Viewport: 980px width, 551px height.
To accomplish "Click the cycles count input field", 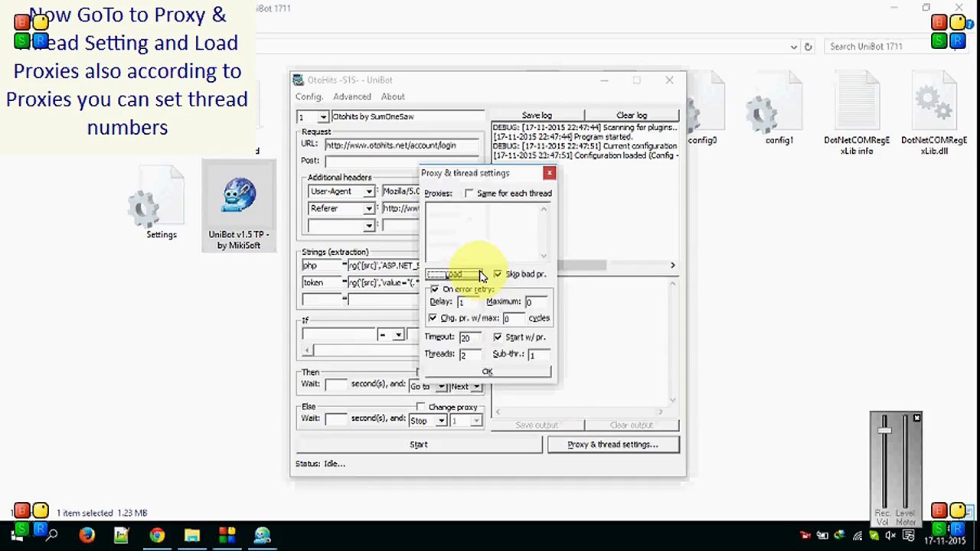I will [x=513, y=318].
